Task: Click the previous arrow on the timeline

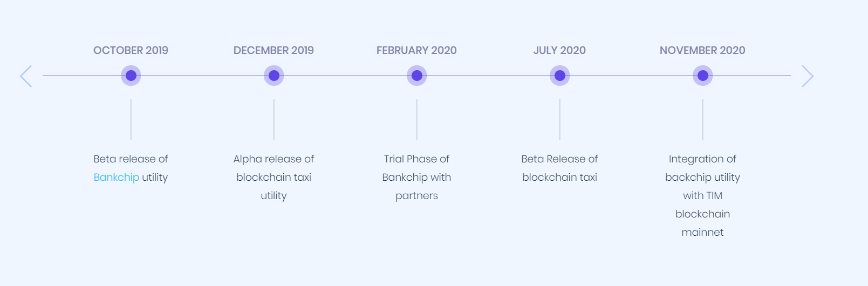Action: coord(26,76)
